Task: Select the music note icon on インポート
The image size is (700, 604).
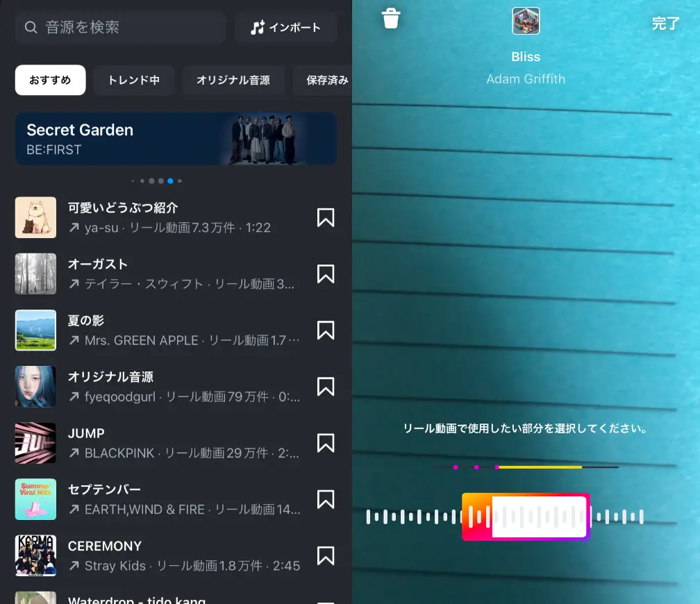Action: pyautogui.click(x=258, y=28)
